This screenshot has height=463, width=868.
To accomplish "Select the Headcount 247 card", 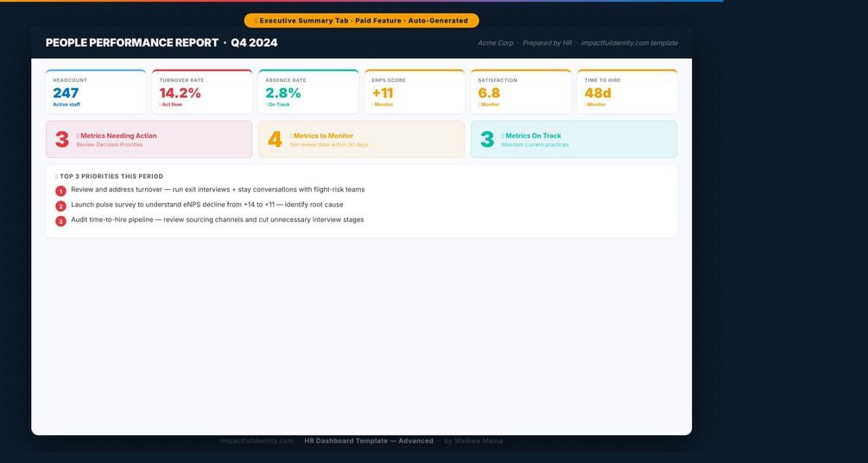I will coord(96,92).
